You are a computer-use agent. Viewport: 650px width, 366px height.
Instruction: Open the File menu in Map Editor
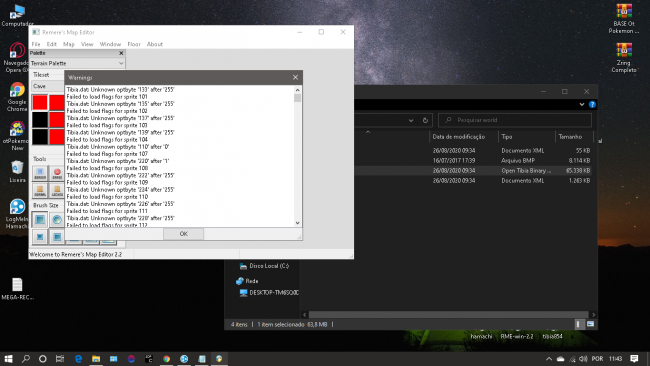tap(36, 44)
